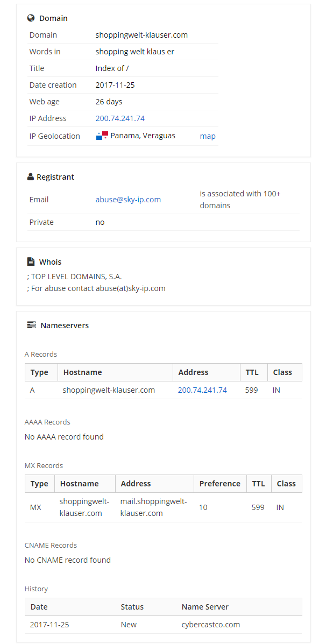Image resolution: width=312 pixels, height=644 pixels.
Task: Select the shoppingwelt-klauser.com domain value text
Action: coord(141,35)
